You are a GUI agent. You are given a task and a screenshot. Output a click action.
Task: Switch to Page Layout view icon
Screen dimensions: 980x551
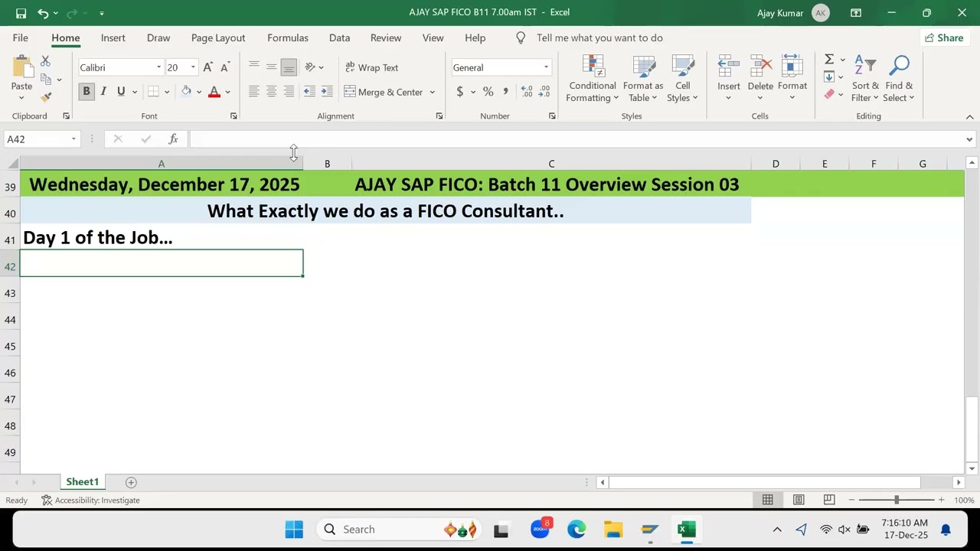click(799, 500)
